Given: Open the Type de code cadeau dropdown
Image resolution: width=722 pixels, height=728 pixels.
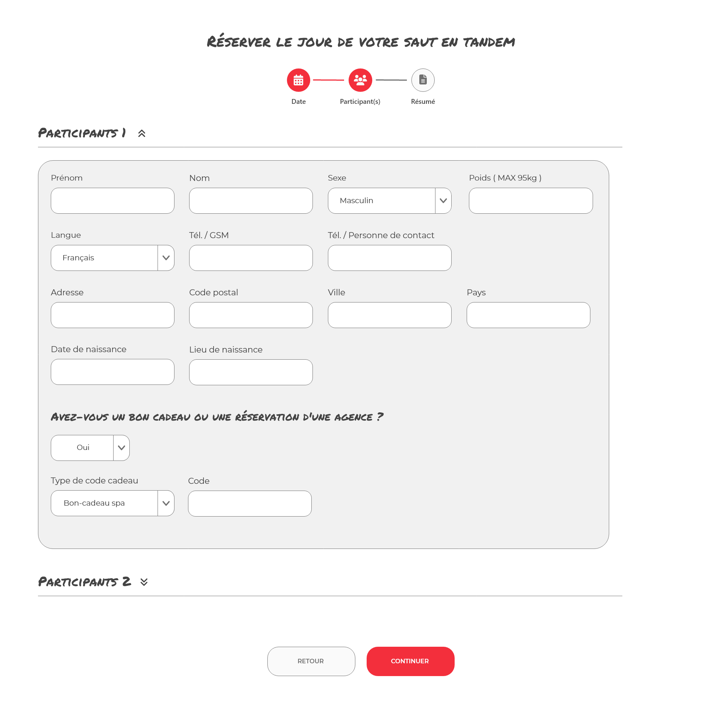Looking at the screenshot, I should (112, 503).
